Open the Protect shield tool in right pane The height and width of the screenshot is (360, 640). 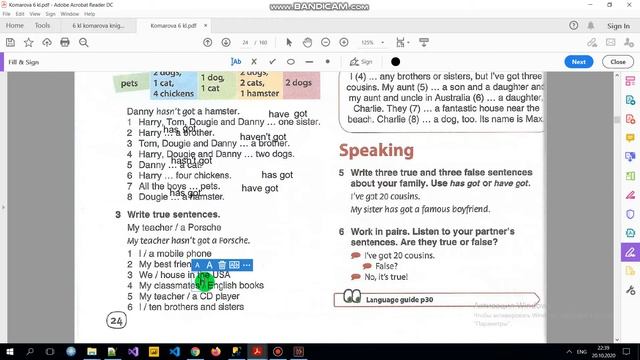pyautogui.click(x=630, y=214)
